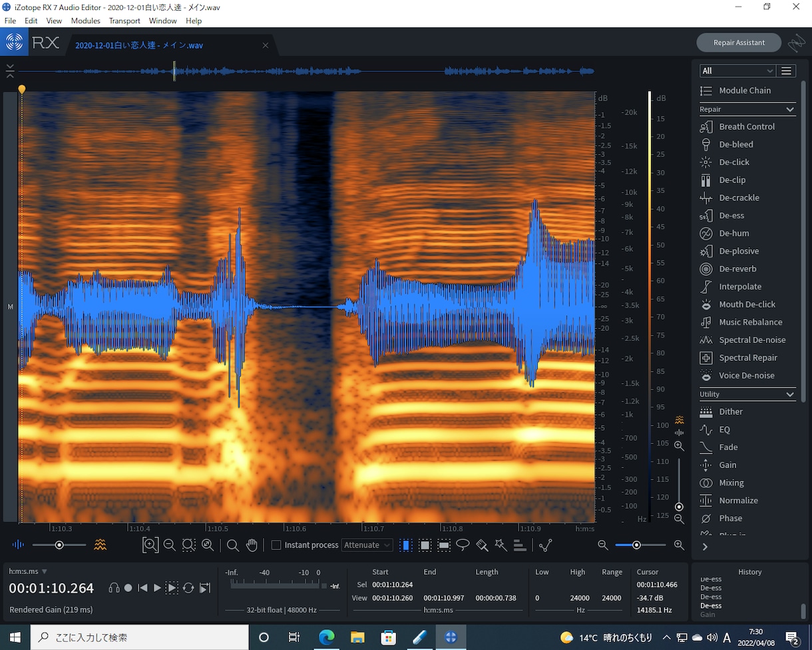The width and height of the screenshot is (812, 650).
Task: Open the Module Chain
Action: (735, 91)
